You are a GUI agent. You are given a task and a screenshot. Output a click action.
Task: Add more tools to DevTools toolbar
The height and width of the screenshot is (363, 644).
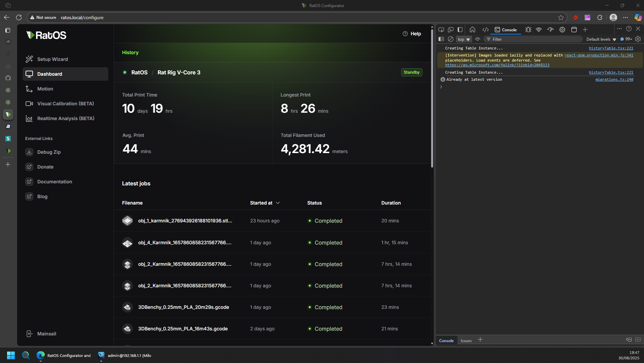585,30
